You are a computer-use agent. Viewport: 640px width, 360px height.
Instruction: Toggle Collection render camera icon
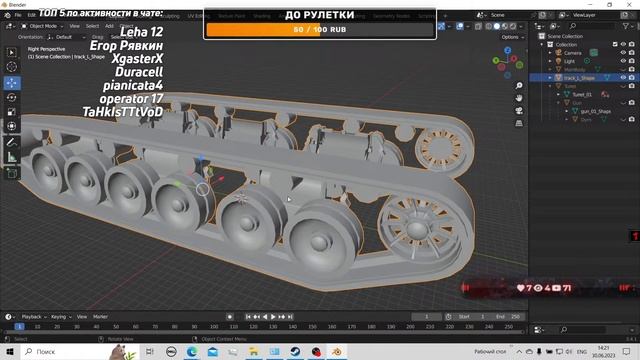[632, 44]
